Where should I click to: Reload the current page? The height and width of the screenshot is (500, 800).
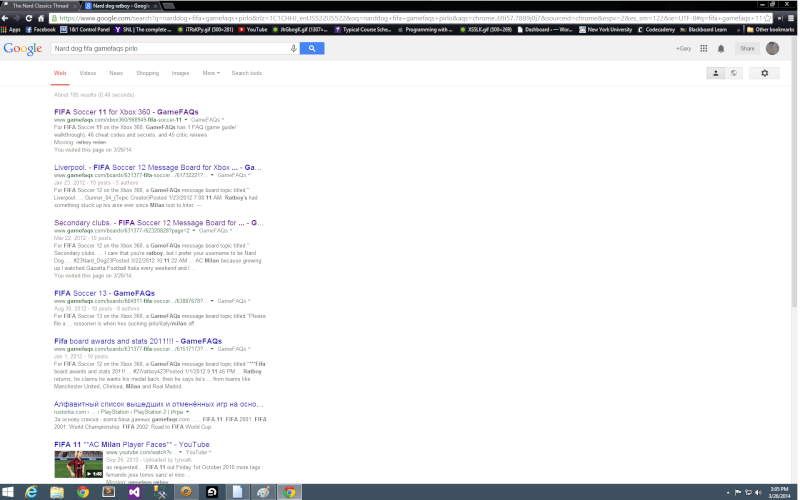point(29,18)
